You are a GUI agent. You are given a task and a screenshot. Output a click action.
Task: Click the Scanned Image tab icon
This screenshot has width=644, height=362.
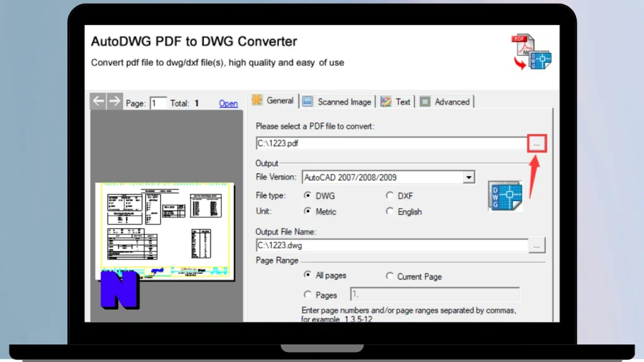pos(307,101)
